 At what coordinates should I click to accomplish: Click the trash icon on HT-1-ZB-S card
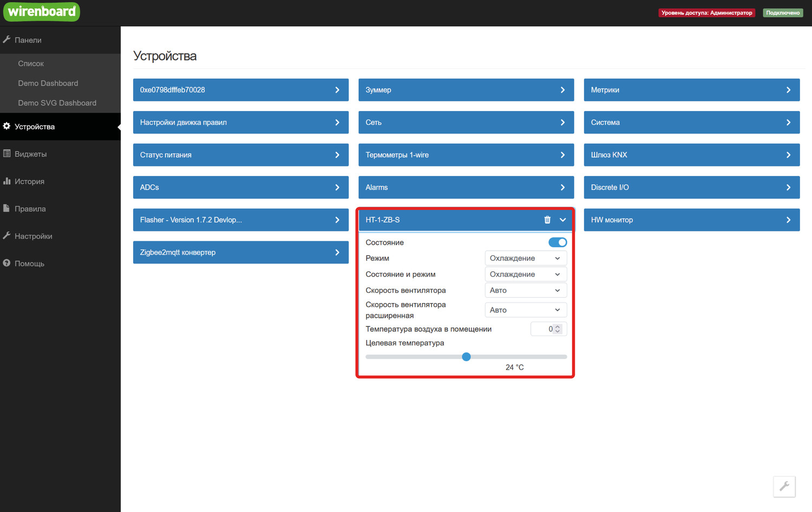click(547, 220)
